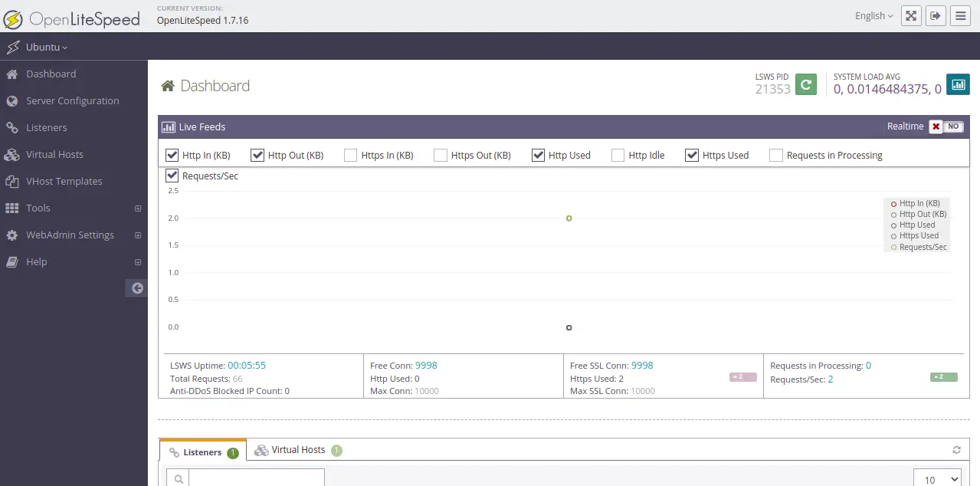This screenshot has width=980, height=486.
Task: Click the WebAdmin Settings gear icon
Action: [11, 235]
